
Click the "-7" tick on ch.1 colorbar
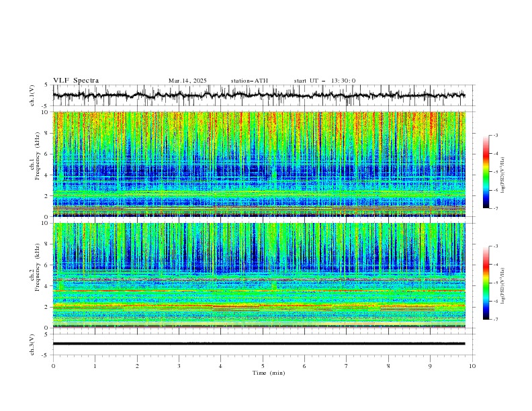[495, 208]
